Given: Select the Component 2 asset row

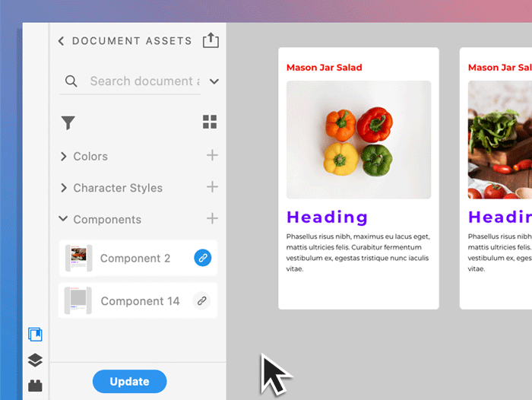Looking at the screenshot, I should pos(135,259).
